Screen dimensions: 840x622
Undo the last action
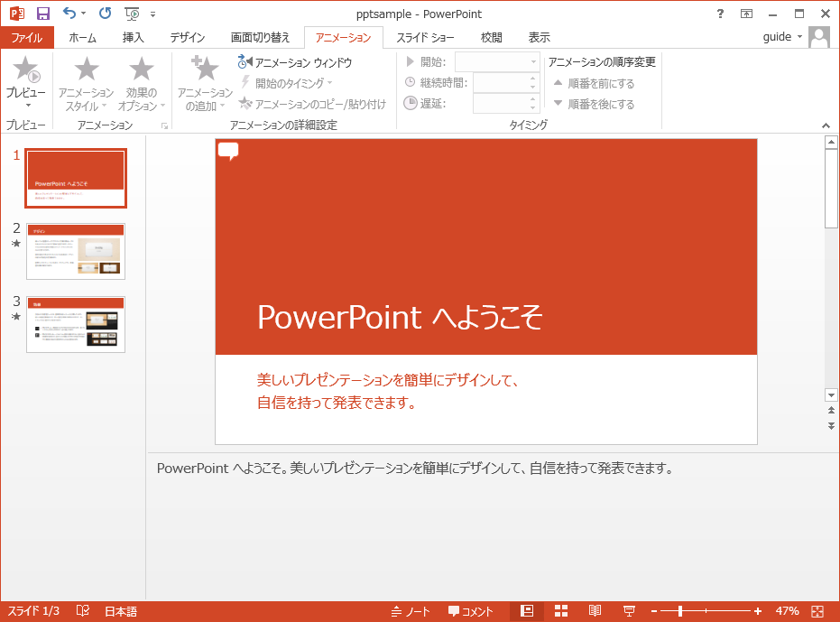click(x=69, y=13)
